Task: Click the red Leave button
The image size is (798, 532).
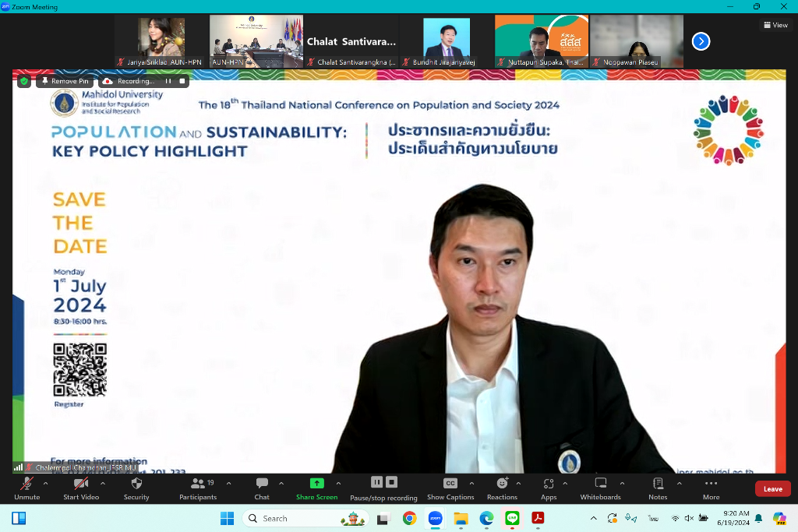Action: click(x=772, y=489)
